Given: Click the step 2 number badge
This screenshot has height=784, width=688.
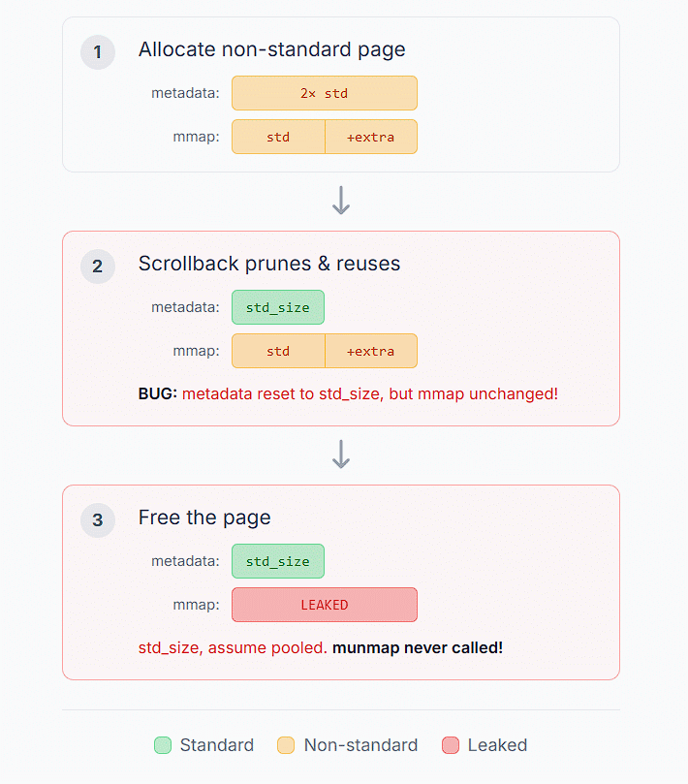Looking at the screenshot, I should click(x=97, y=266).
